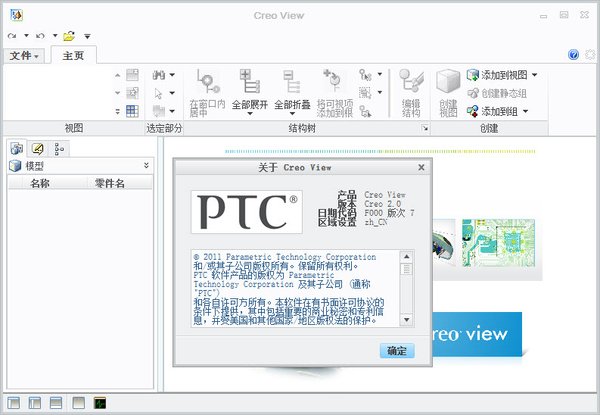
Task: Switch to the 主页 ribbon tab
Action: pyautogui.click(x=73, y=56)
